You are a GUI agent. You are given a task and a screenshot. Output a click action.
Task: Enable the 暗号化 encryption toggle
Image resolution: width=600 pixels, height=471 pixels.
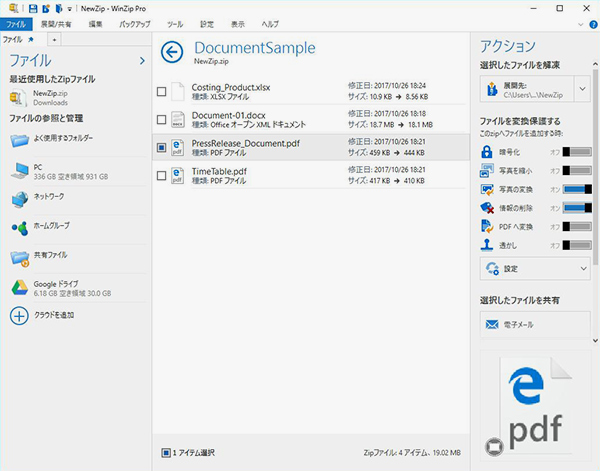coord(578,152)
